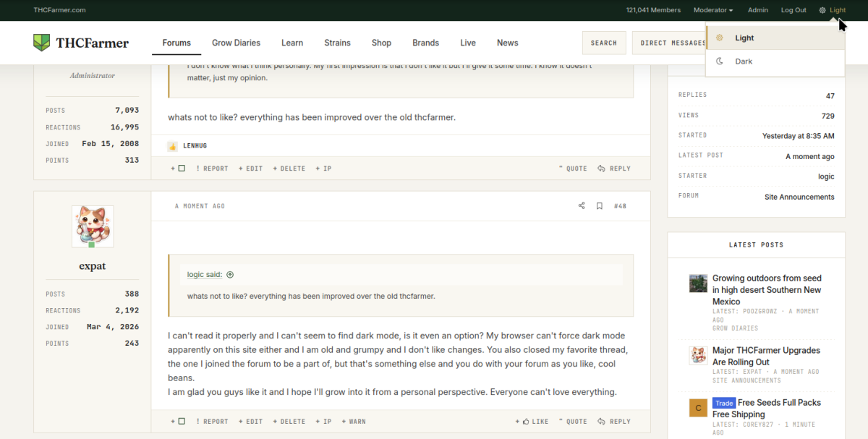Open Direct Messages button
The image size is (868, 439).
click(x=668, y=43)
